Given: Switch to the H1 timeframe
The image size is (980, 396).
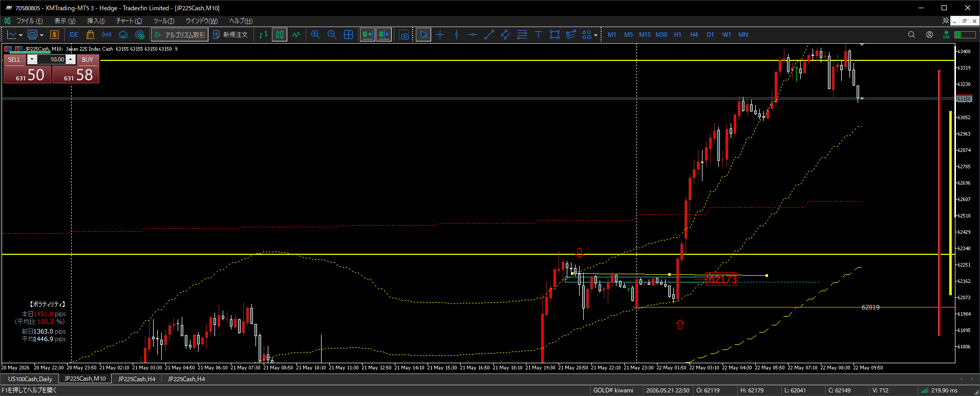Looking at the screenshot, I should point(677,35).
